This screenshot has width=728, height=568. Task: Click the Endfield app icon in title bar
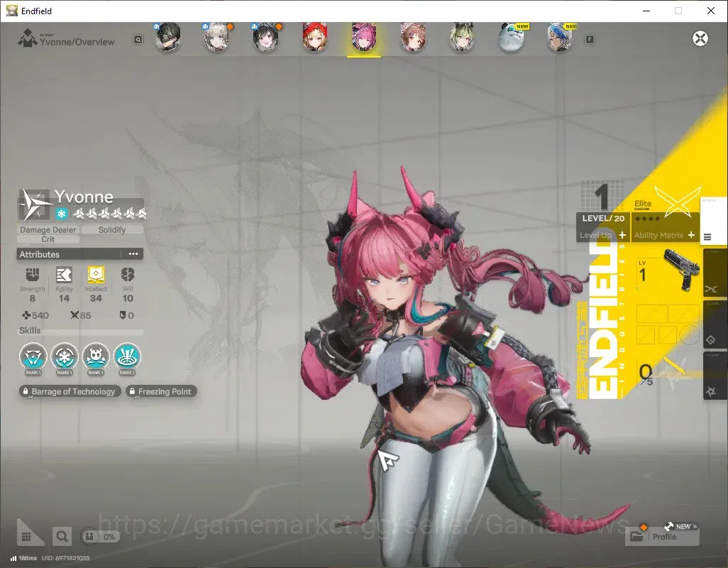tap(11, 11)
